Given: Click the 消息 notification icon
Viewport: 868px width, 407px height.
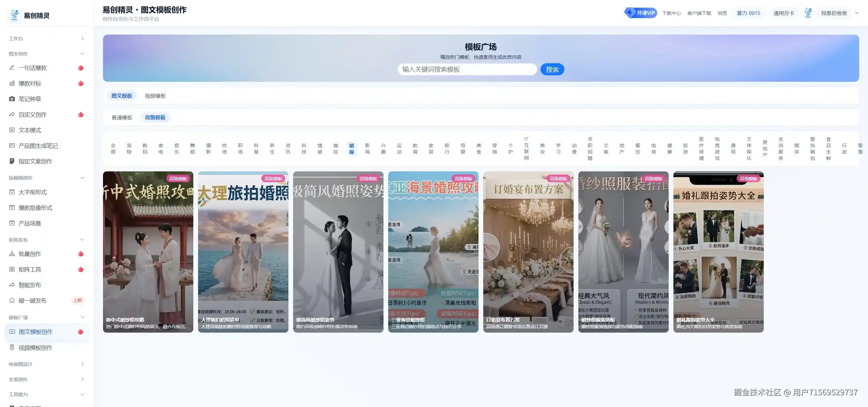Looking at the screenshot, I should [x=722, y=13].
